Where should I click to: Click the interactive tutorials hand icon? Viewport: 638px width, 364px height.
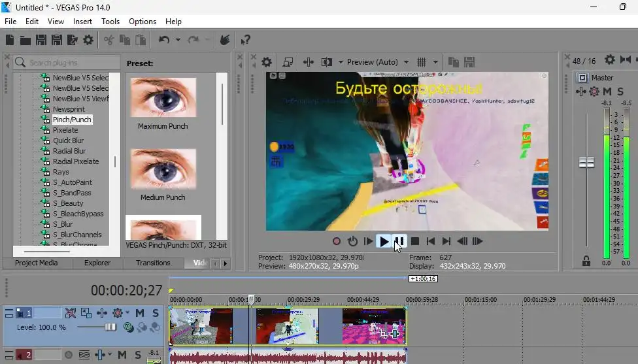tap(225, 40)
